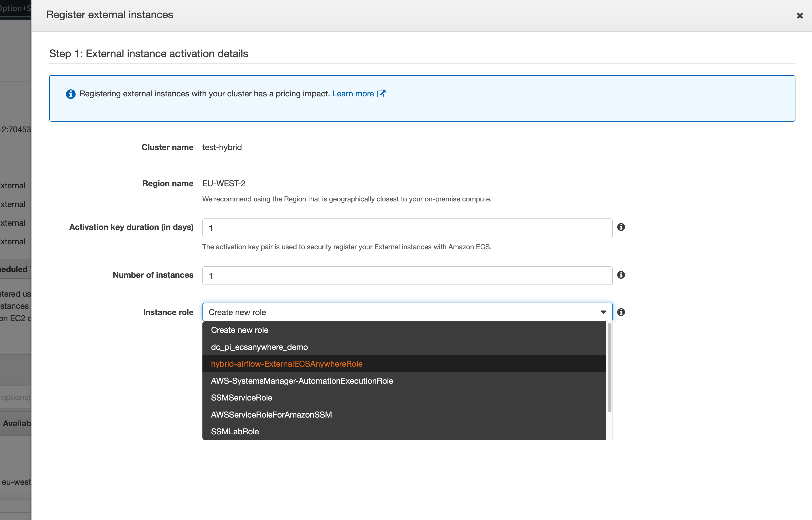The image size is (812, 520).
Task: Click the Number of instances input field
Action: (407, 276)
